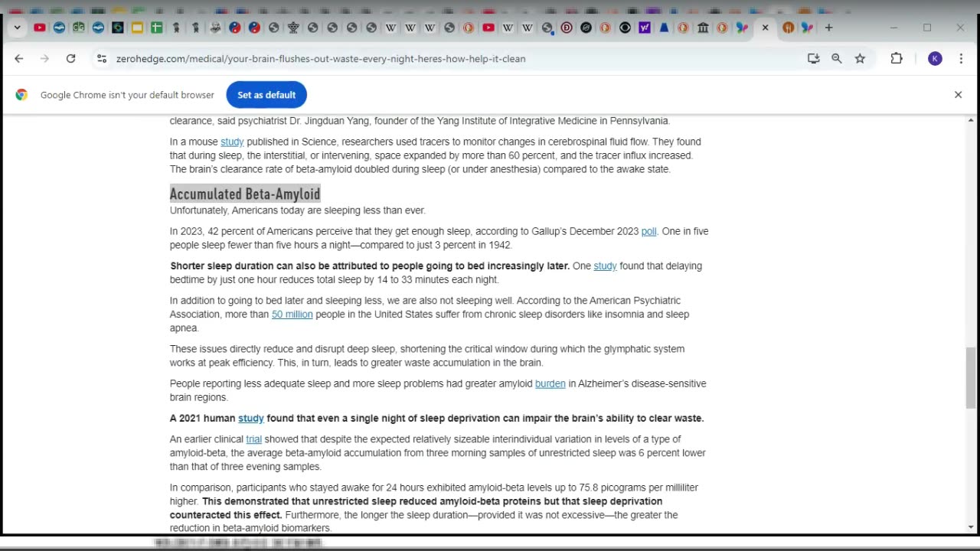Click text 'Google Chrome isn't your default browser'
980x551 pixels.
pyautogui.click(x=127, y=95)
